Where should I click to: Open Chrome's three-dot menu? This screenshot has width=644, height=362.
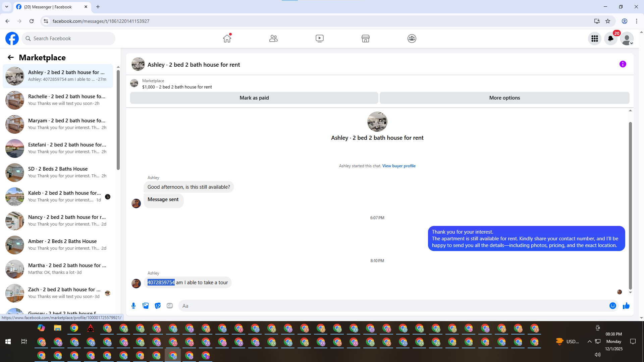[x=637, y=21]
